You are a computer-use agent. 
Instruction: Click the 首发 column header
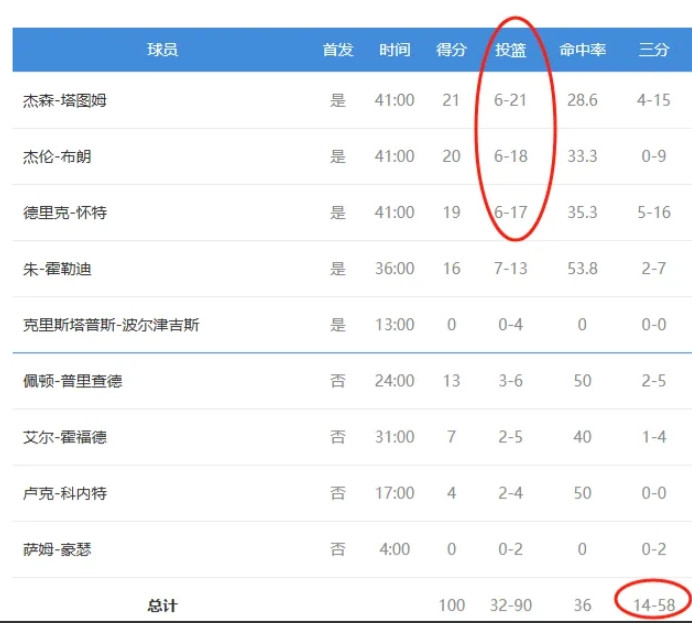(338, 49)
